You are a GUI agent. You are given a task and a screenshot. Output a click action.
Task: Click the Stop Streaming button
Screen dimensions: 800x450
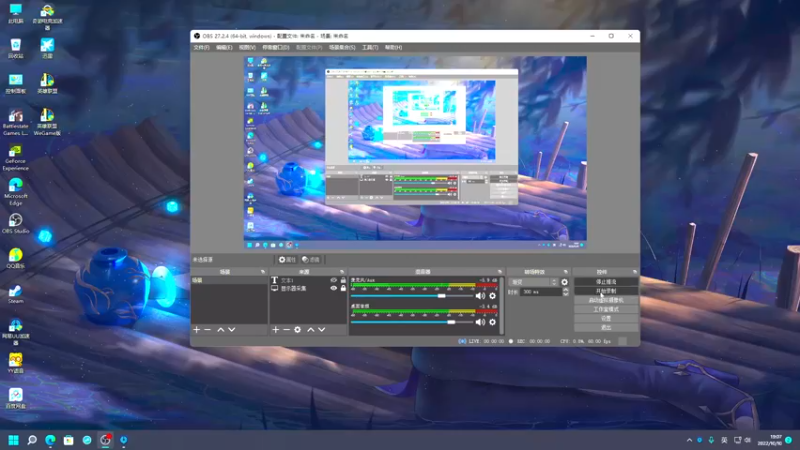click(606, 282)
